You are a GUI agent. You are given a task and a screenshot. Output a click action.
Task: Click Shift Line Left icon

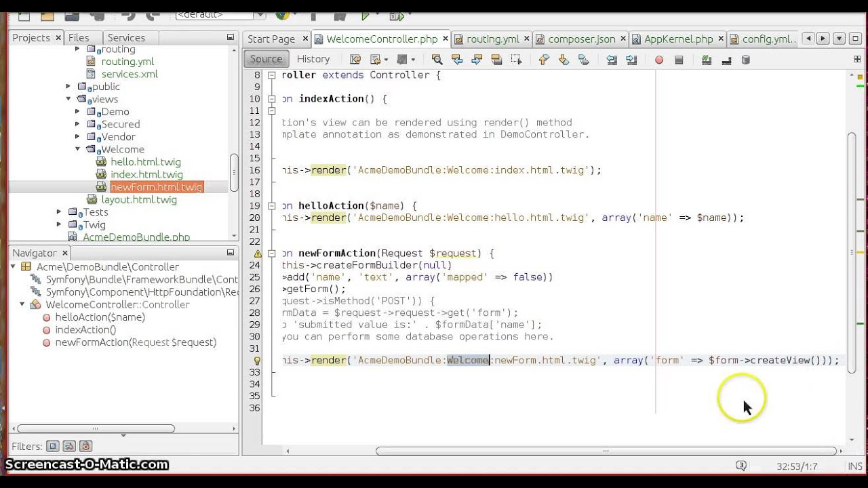point(611,60)
